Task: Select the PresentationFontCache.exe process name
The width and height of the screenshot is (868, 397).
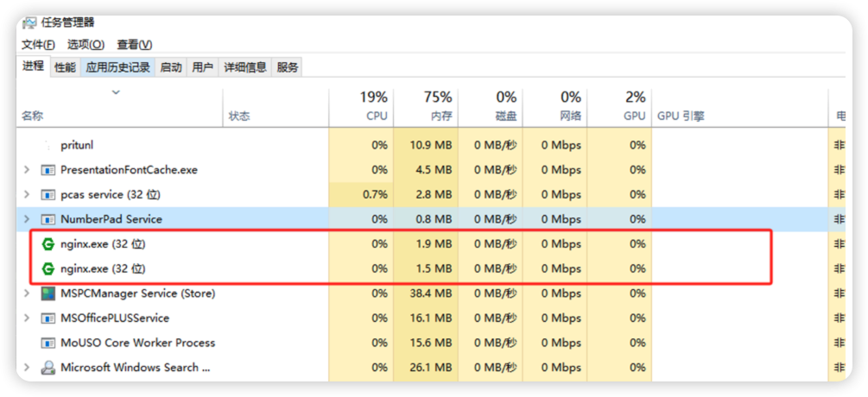Action: (x=129, y=170)
